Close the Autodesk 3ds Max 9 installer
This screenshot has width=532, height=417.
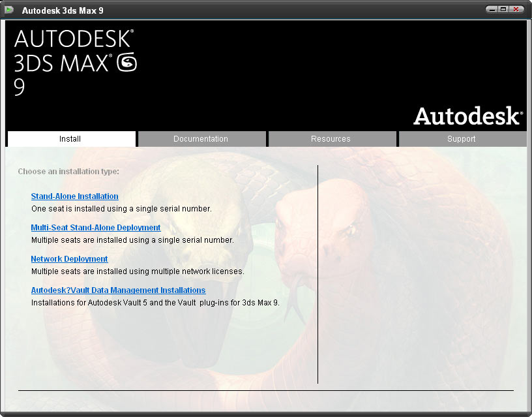[516, 9]
